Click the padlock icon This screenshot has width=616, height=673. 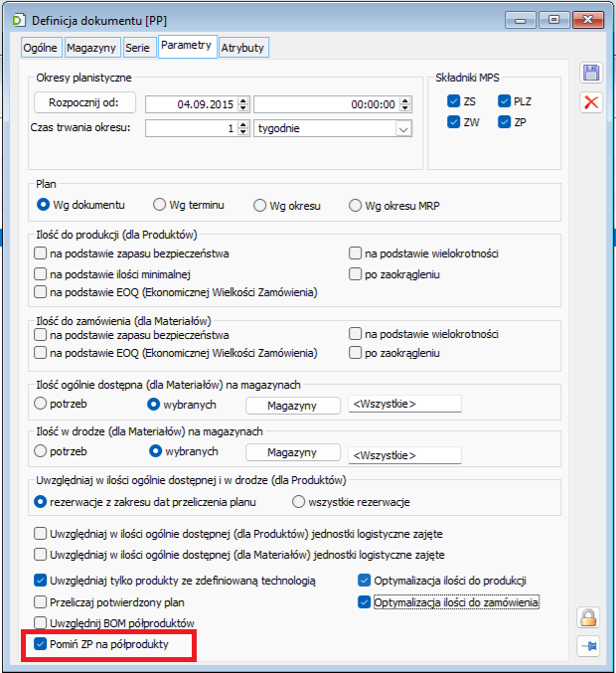[588, 617]
